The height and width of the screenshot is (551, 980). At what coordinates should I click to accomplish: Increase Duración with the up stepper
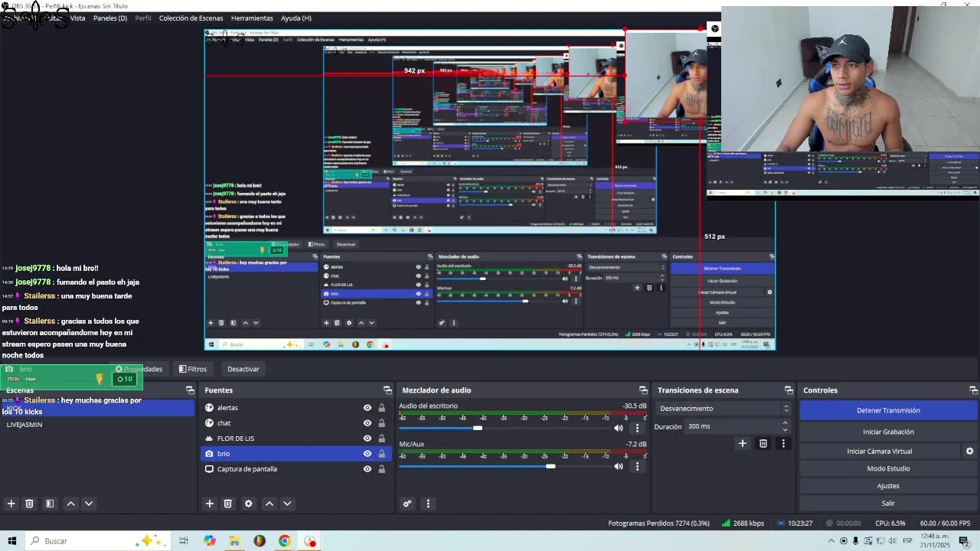click(785, 423)
